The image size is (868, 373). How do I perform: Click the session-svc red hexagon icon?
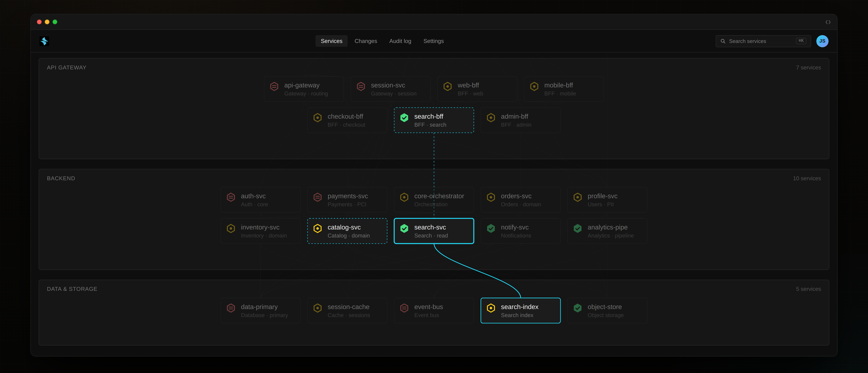click(x=361, y=87)
